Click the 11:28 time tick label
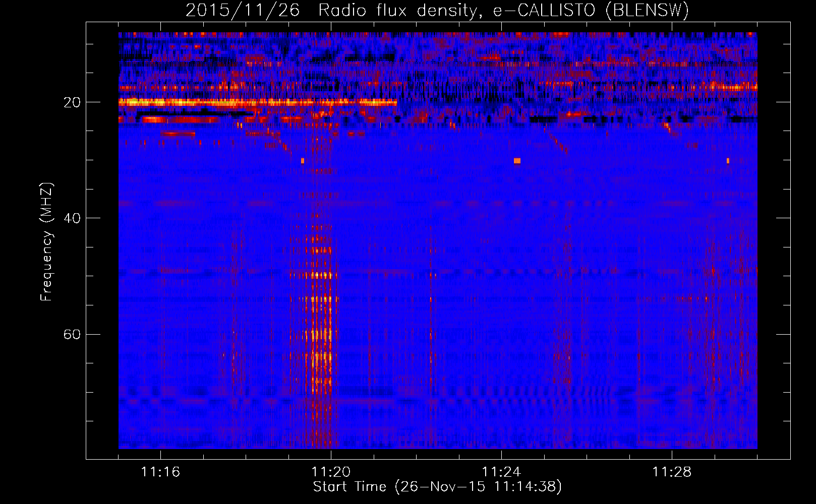 [x=672, y=472]
